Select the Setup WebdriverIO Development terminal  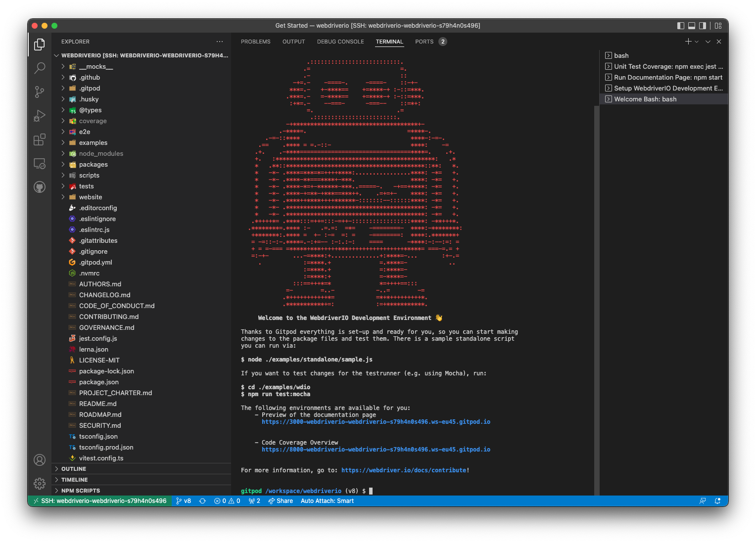[663, 88]
